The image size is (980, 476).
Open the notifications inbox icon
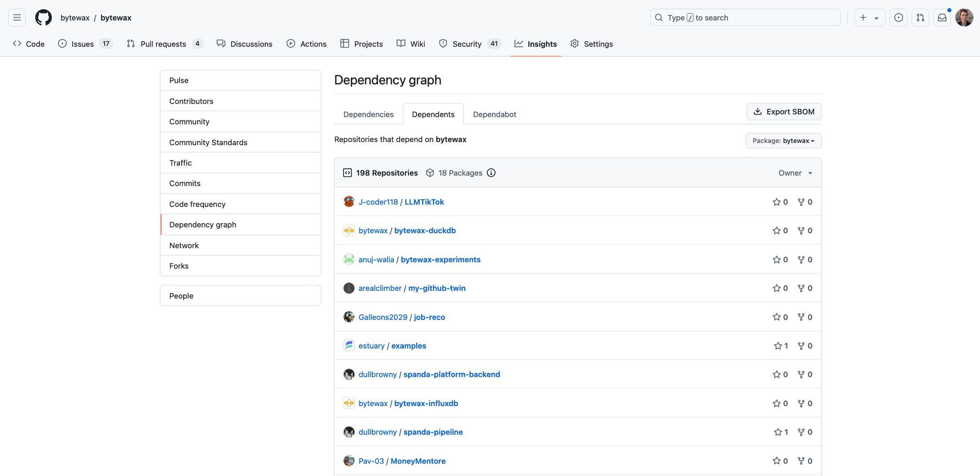942,18
